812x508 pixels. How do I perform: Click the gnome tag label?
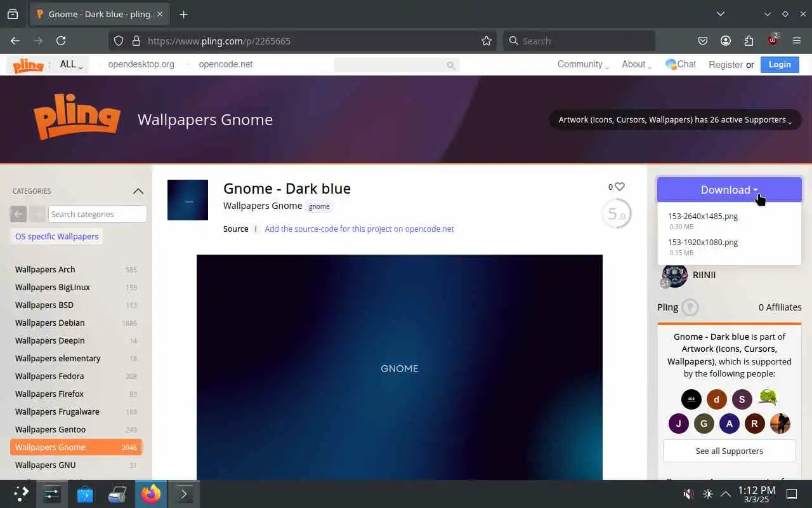319,206
